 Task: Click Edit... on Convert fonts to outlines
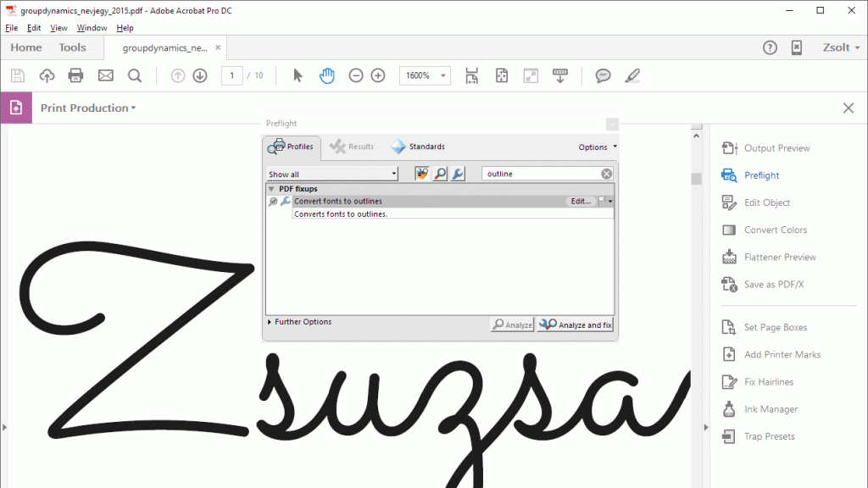pyautogui.click(x=580, y=202)
